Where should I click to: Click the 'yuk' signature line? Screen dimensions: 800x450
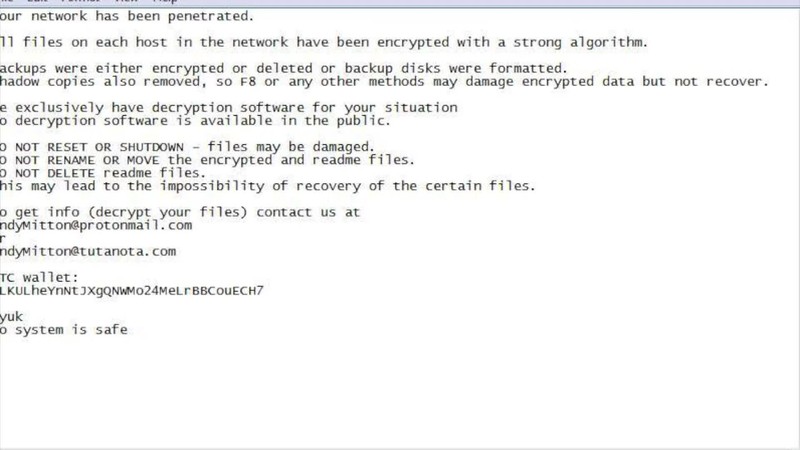(x=11, y=317)
